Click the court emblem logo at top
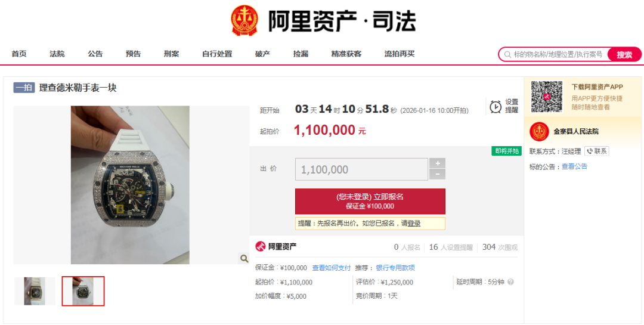 245,20
